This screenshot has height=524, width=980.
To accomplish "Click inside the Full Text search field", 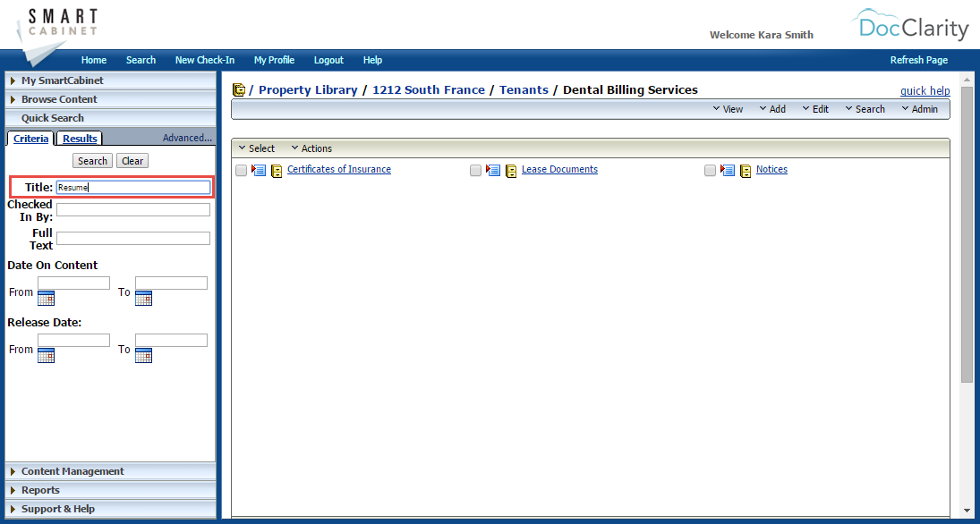I will pyautogui.click(x=132, y=239).
